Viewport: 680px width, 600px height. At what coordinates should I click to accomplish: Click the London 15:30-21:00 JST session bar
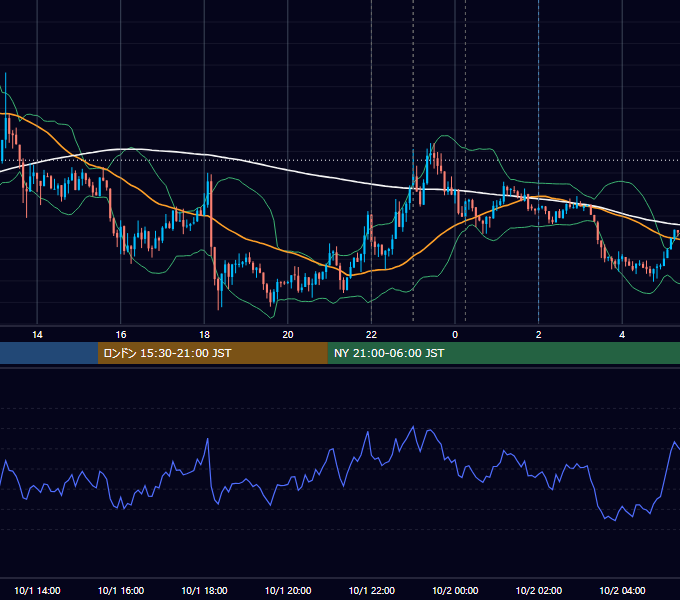point(212,353)
